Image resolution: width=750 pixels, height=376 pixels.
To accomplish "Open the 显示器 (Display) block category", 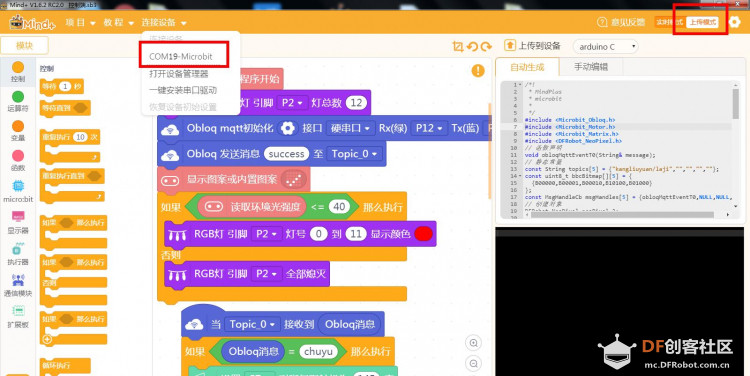I will 18,222.
